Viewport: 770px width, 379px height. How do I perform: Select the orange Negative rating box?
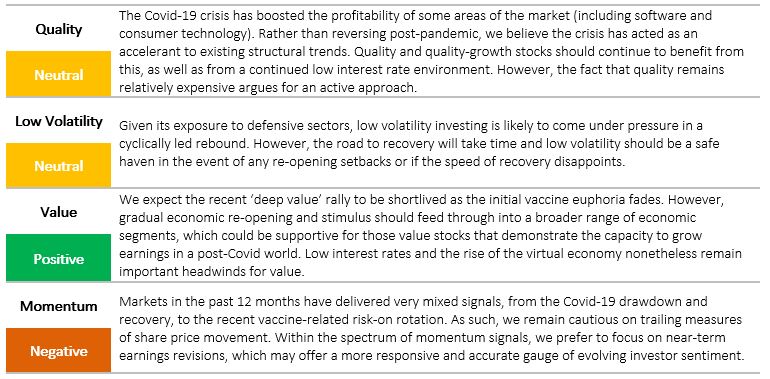[58, 350]
